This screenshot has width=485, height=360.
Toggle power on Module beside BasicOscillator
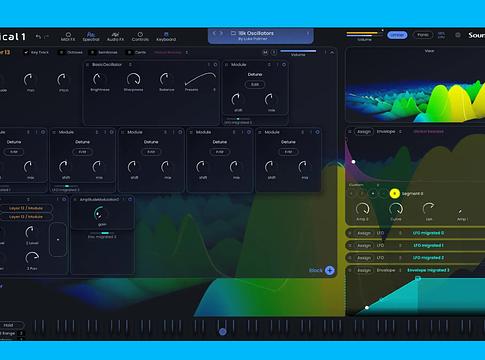pos(284,65)
